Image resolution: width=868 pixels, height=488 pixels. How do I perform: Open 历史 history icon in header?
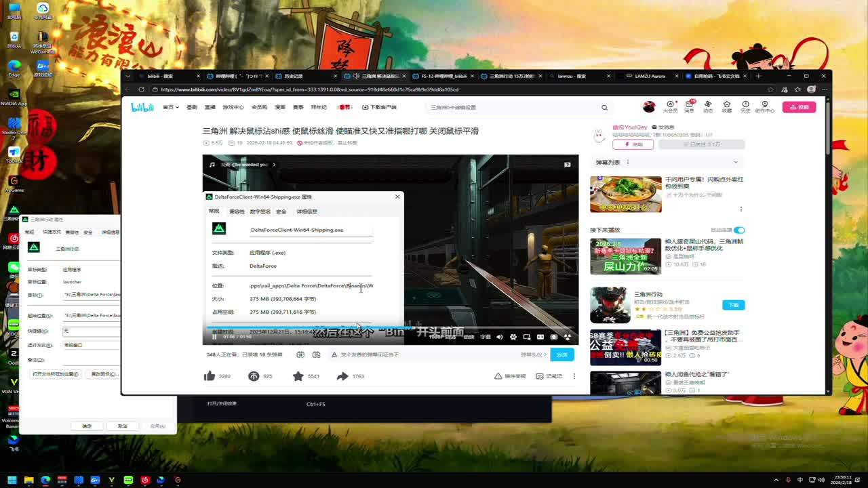point(745,106)
